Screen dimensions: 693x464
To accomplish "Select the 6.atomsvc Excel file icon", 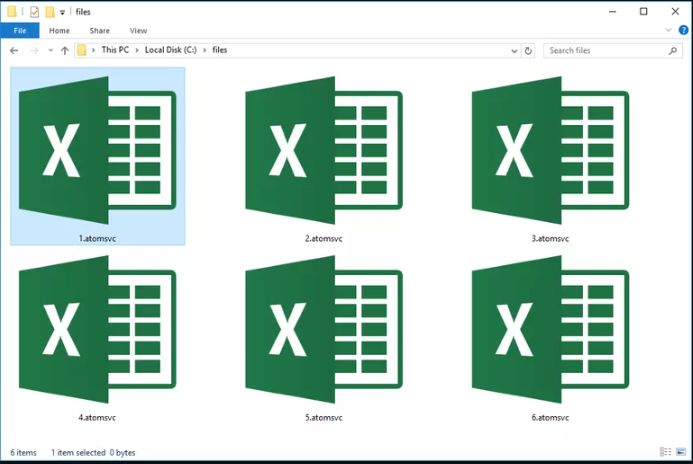I will 550,329.
